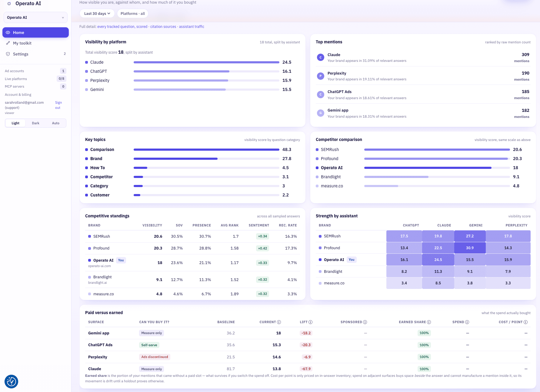
Task: Click the info icon next to COST / POINT
Action: [526, 322]
